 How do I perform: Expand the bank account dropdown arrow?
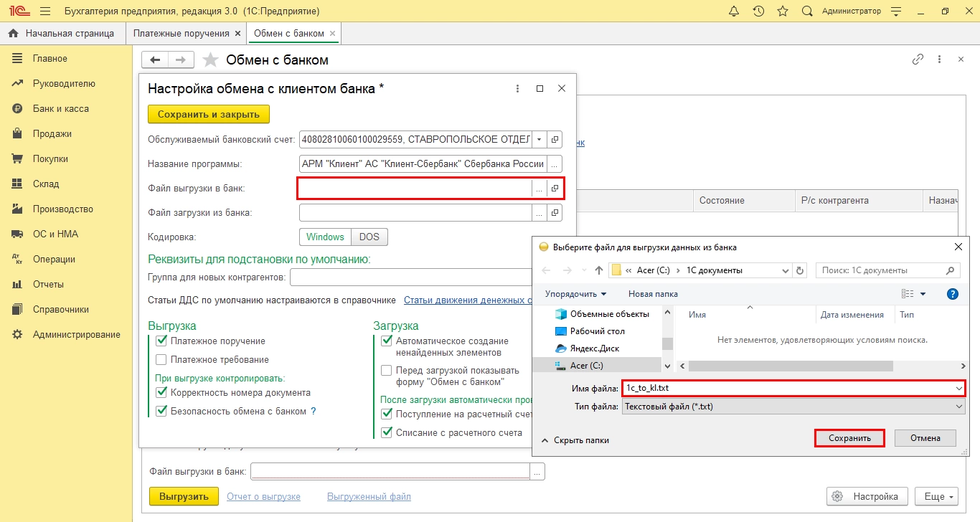[x=539, y=139]
